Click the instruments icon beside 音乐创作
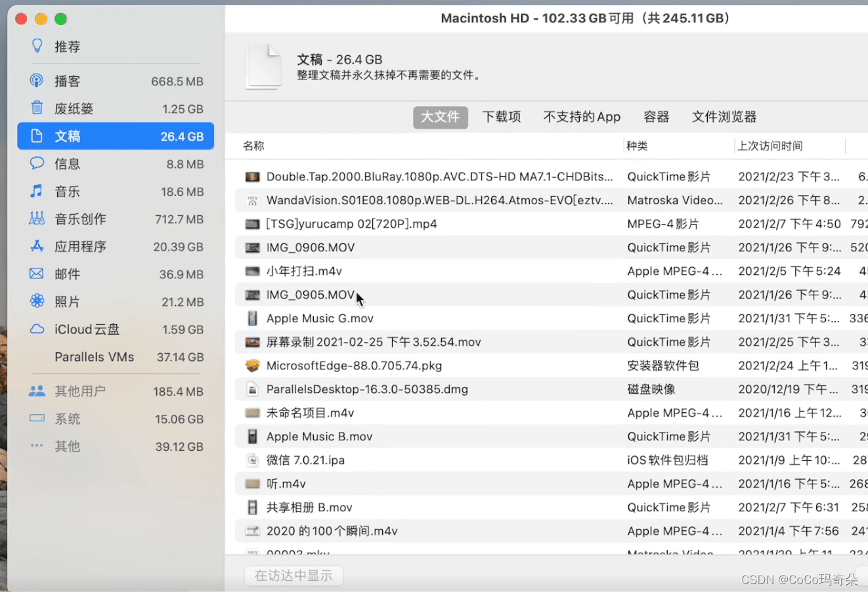This screenshot has height=592, width=868. [x=37, y=219]
